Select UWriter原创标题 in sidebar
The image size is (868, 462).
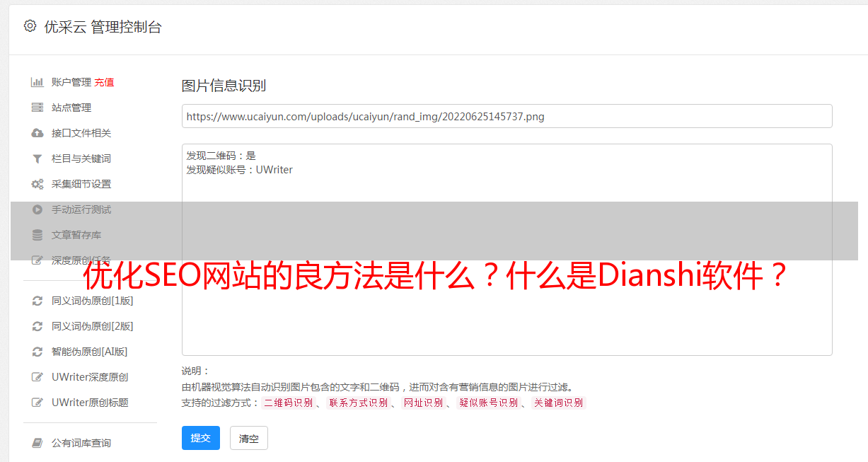[x=90, y=403]
